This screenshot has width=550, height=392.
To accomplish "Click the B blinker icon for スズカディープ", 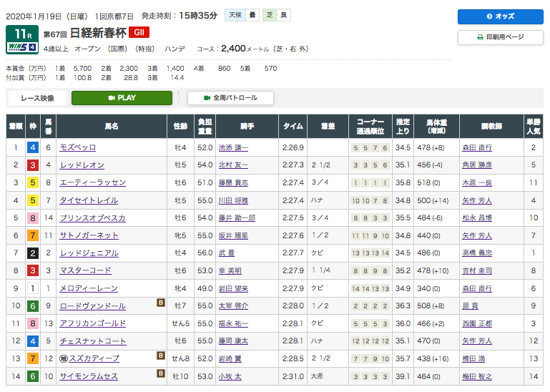I will 161,356.
